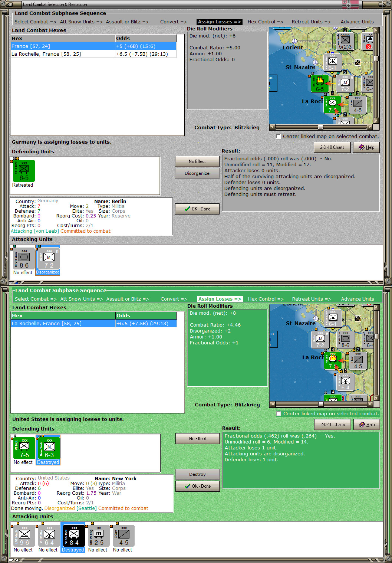Open Advance Units step in bottom sequence

pyautogui.click(x=358, y=299)
